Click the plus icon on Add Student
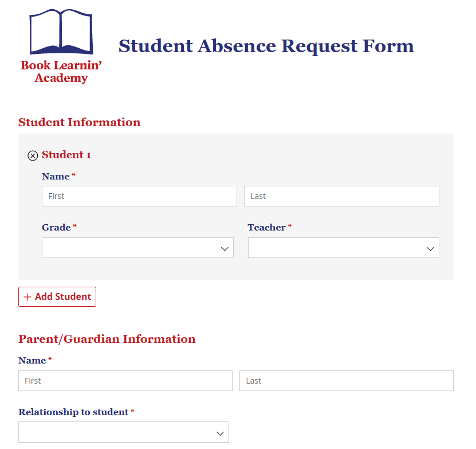476x449 pixels. [28, 296]
